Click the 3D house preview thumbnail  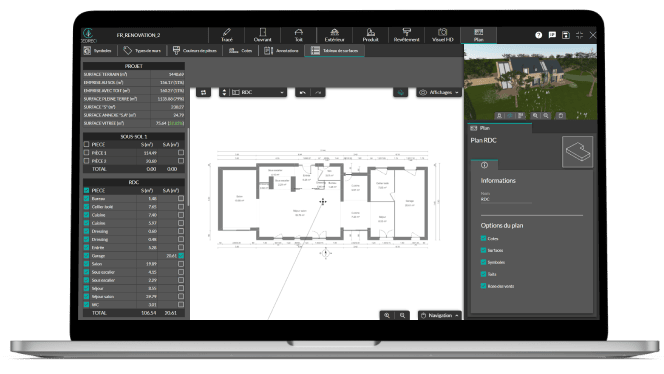pyautogui.click(x=530, y=82)
